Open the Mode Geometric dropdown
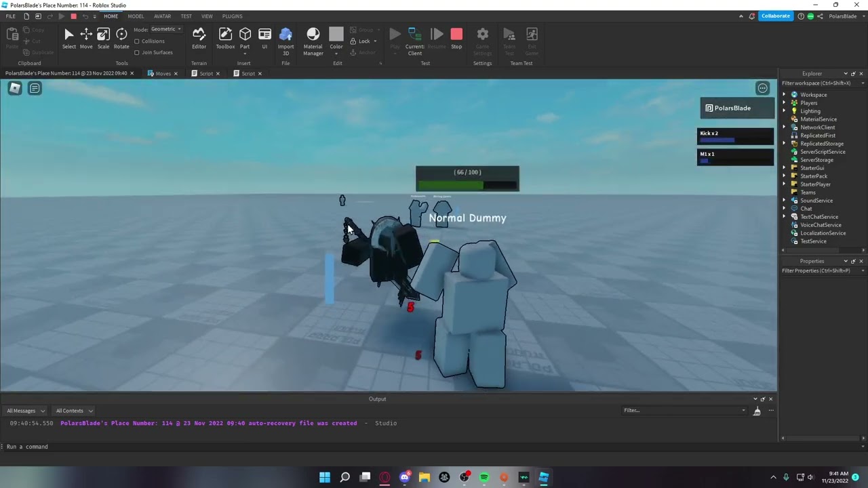 click(166, 29)
